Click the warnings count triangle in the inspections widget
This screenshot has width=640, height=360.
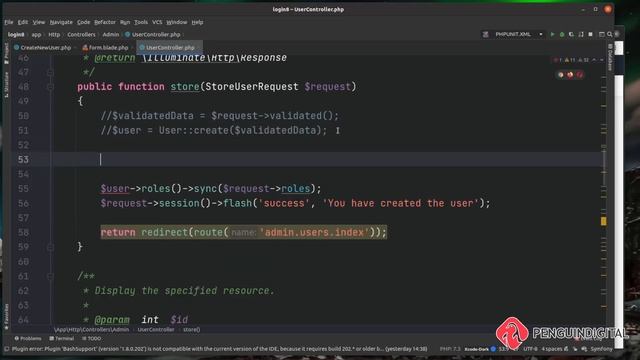tap(570, 60)
